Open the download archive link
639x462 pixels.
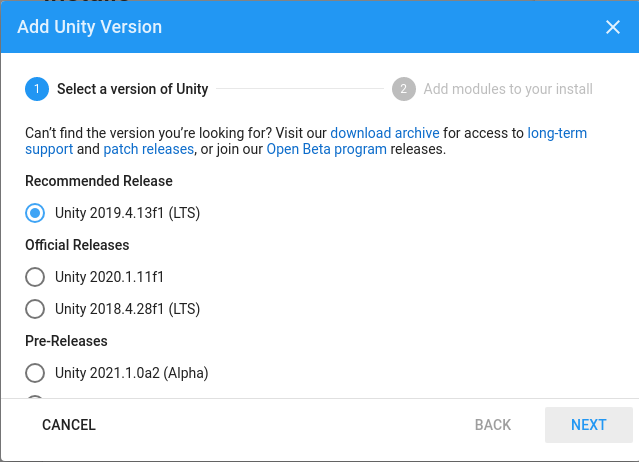tap(385, 133)
